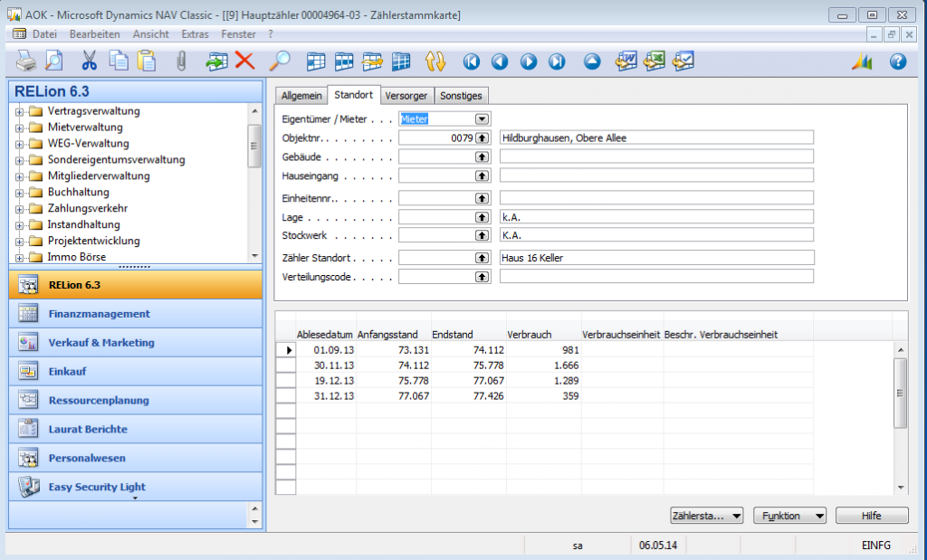Click lookup arrow for Zähler Standort field

pyautogui.click(x=483, y=258)
